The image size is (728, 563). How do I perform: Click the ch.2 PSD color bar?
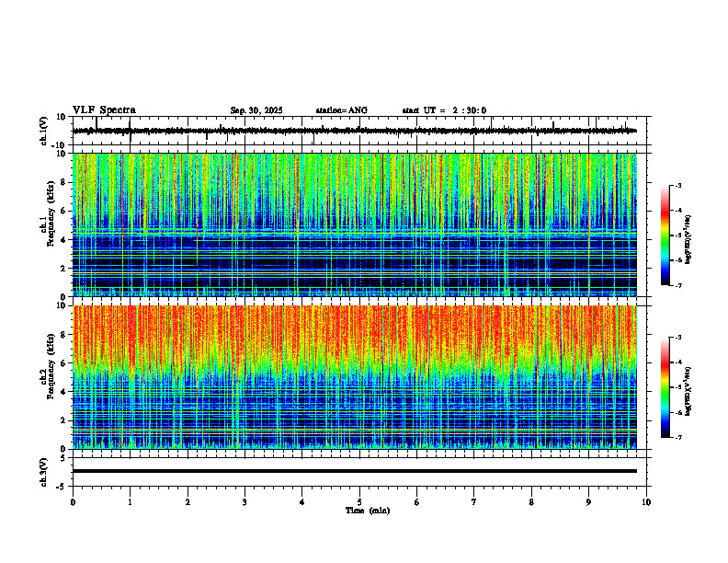(x=665, y=387)
